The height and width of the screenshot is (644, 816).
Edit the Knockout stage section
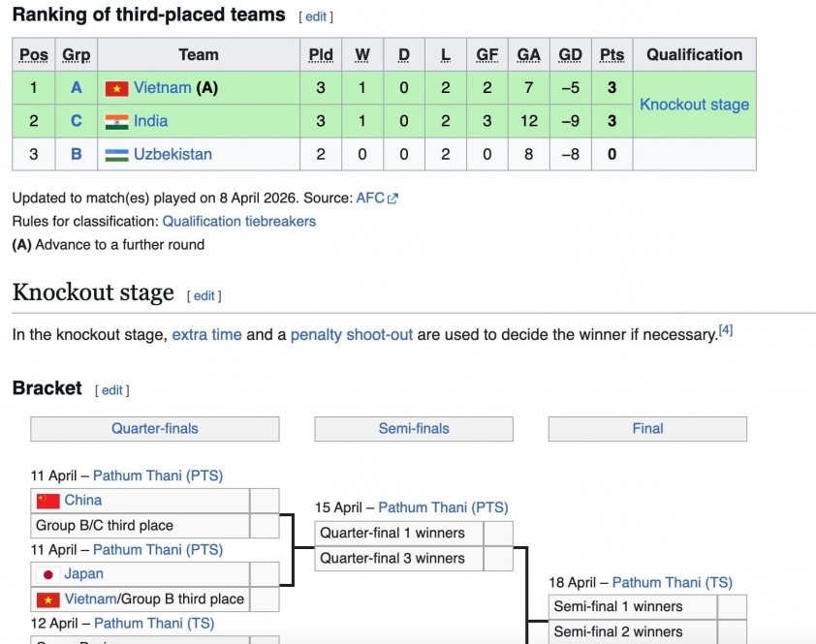(x=204, y=295)
